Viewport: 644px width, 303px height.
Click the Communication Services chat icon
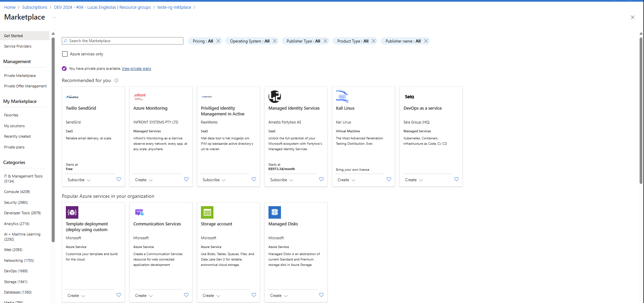point(139,212)
